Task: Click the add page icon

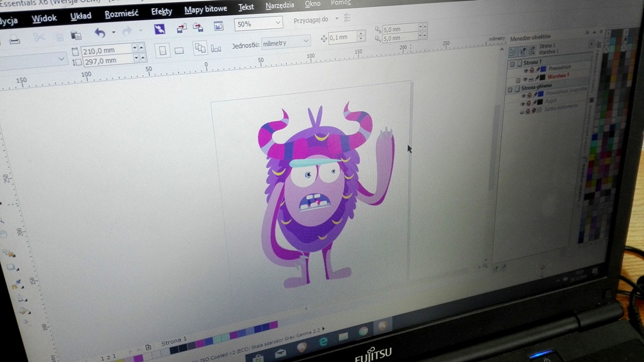Action: [x=148, y=347]
